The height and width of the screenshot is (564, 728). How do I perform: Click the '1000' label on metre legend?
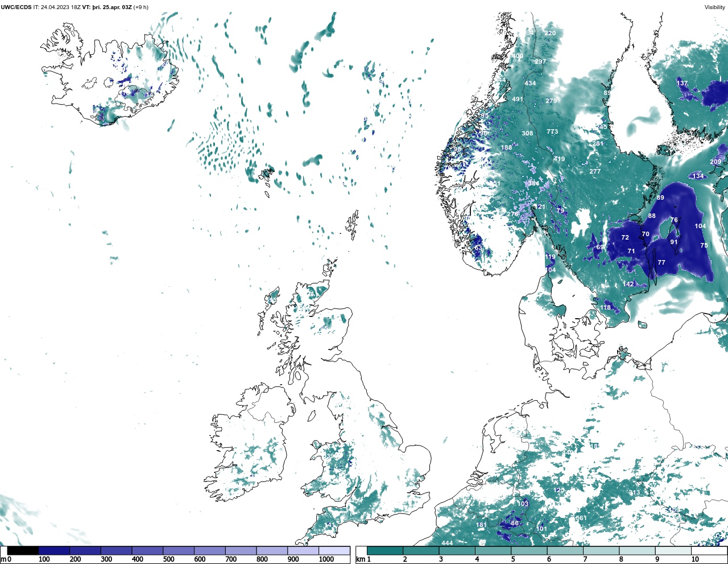(x=326, y=559)
